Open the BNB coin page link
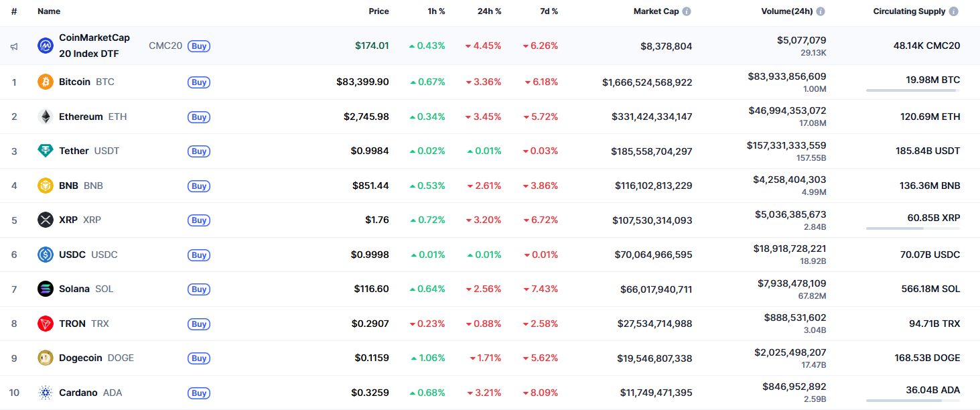Screen dimensions: 980x410 tap(69, 186)
